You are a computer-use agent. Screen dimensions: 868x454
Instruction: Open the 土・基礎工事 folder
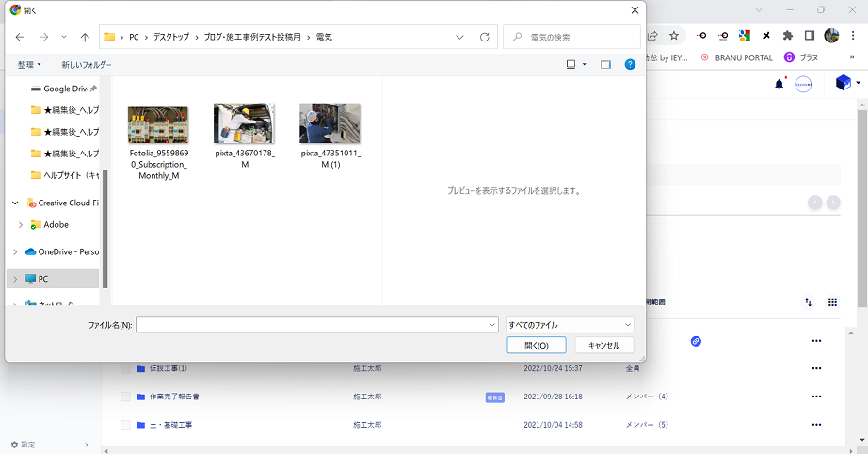[170, 425]
